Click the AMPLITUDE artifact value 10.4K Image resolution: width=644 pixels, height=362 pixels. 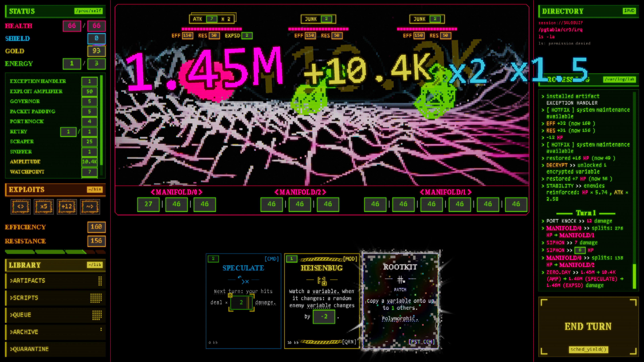(x=90, y=162)
